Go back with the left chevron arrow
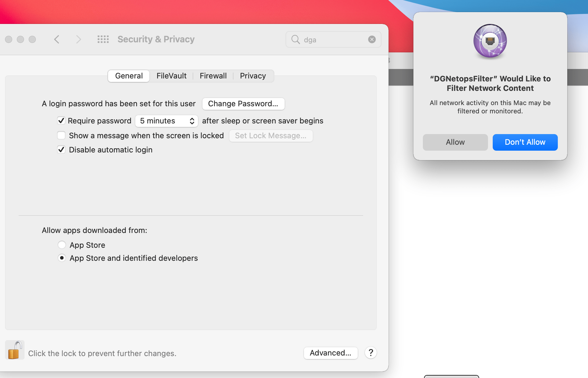This screenshot has width=588, height=378. 57,39
